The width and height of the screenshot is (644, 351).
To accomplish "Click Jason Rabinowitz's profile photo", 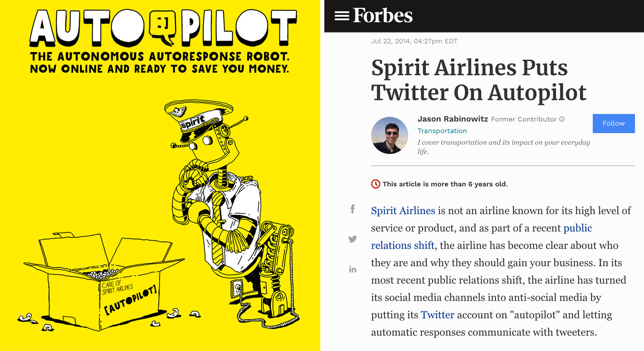I will click(389, 135).
